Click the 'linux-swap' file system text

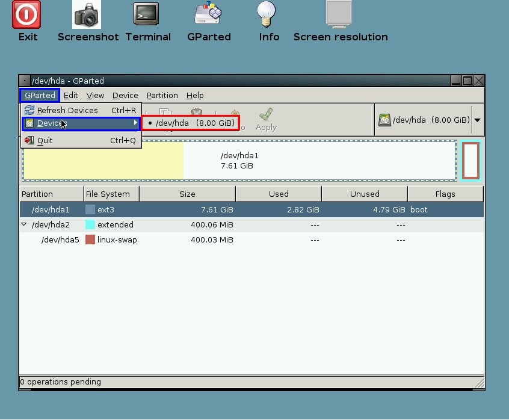117,240
